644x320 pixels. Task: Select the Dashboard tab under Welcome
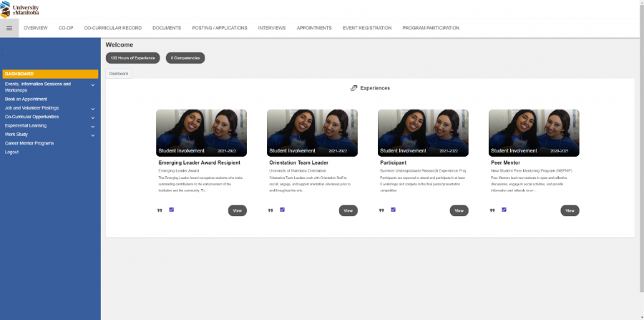pos(119,74)
